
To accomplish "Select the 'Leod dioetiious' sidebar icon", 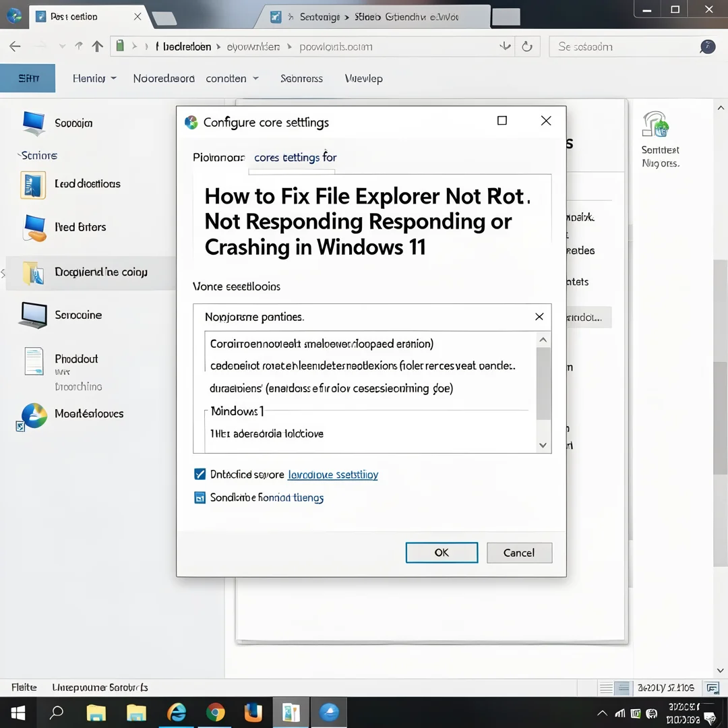I will point(33,185).
